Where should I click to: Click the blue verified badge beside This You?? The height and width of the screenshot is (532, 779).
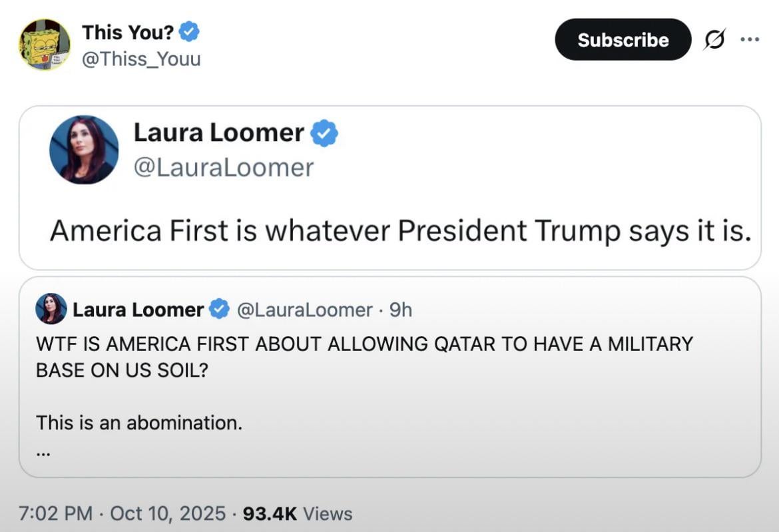click(x=190, y=31)
